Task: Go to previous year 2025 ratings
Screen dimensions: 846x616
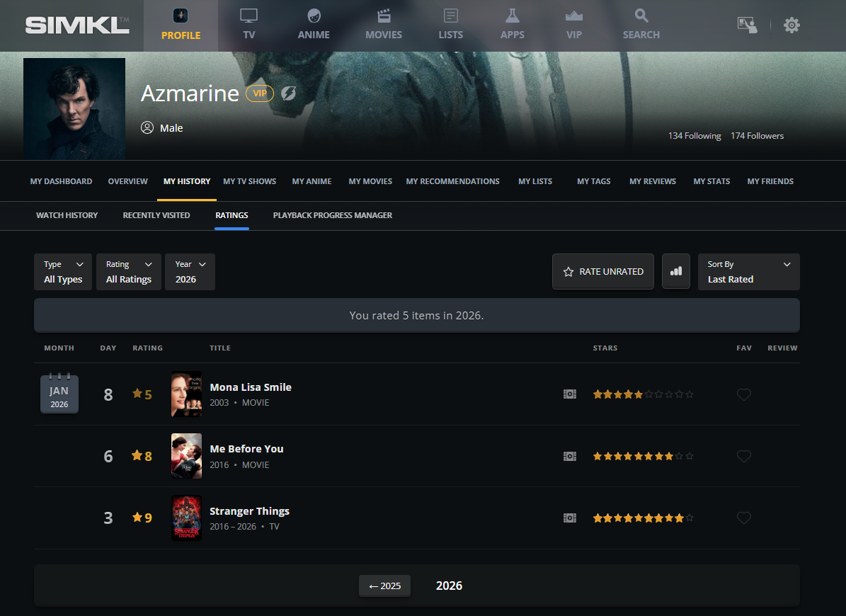Action: point(384,586)
